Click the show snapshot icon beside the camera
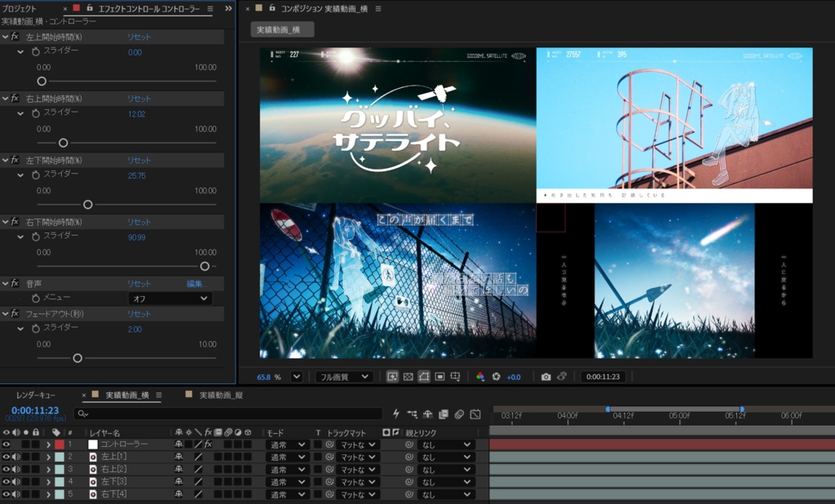Image resolution: width=835 pixels, height=504 pixels. [562, 377]
